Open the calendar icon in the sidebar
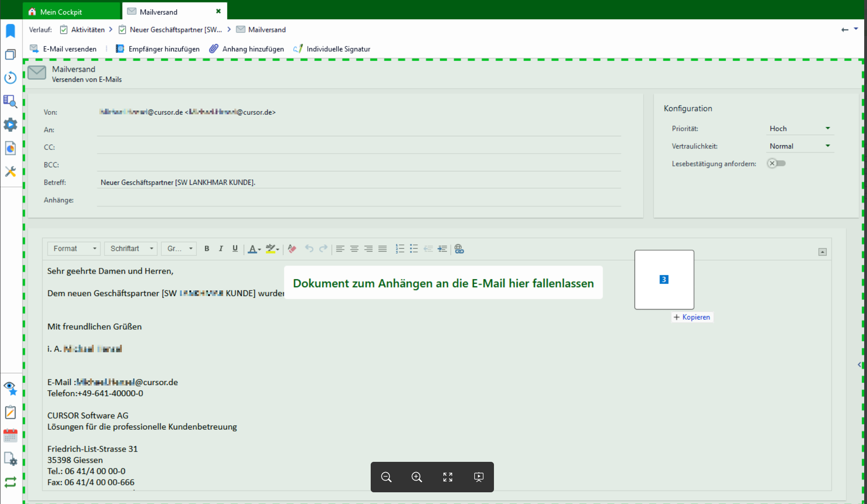This screenshot has width=867, height=504. tap(10, 436)
